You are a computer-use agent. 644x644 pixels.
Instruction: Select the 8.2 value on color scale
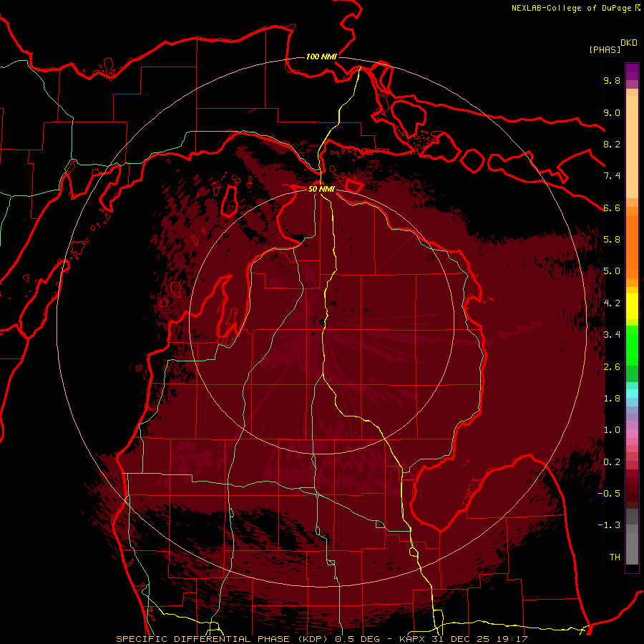click(612, 144)
